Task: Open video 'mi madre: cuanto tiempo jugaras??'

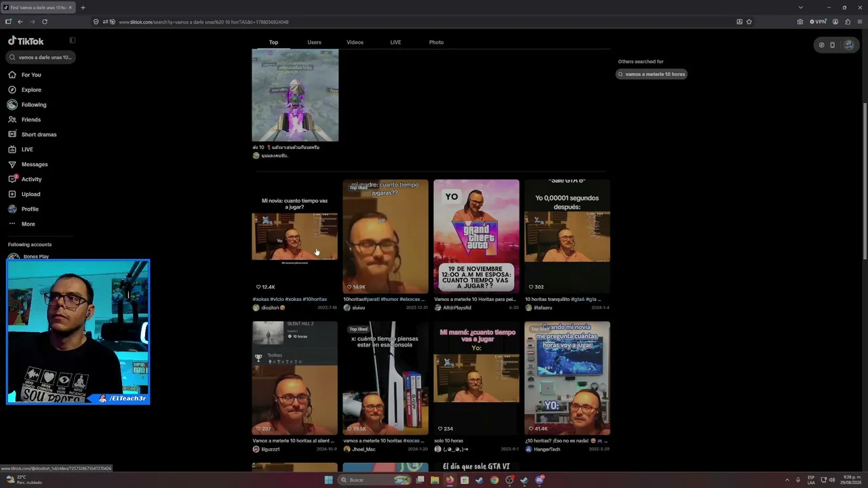Action: pyautogui.click(x=385, y=236)
